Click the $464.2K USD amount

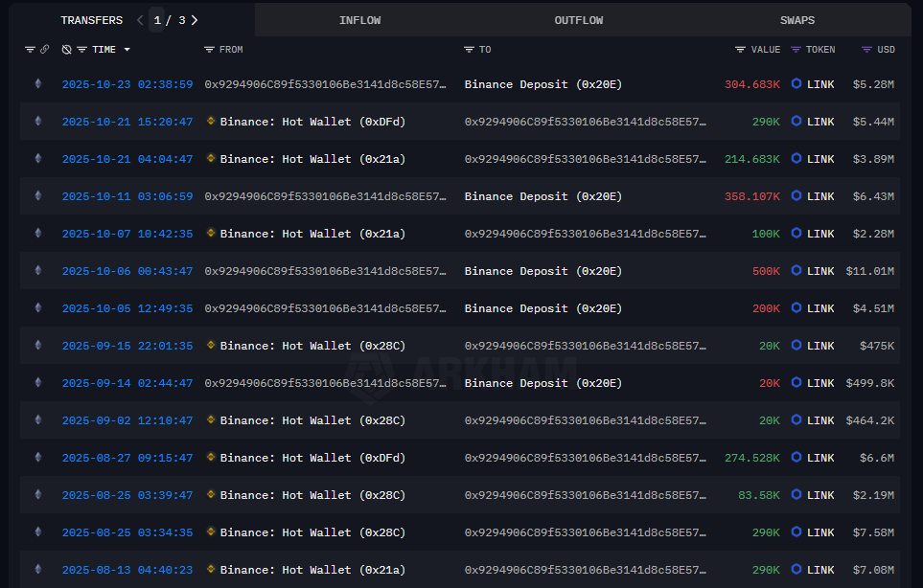[870, 420]
